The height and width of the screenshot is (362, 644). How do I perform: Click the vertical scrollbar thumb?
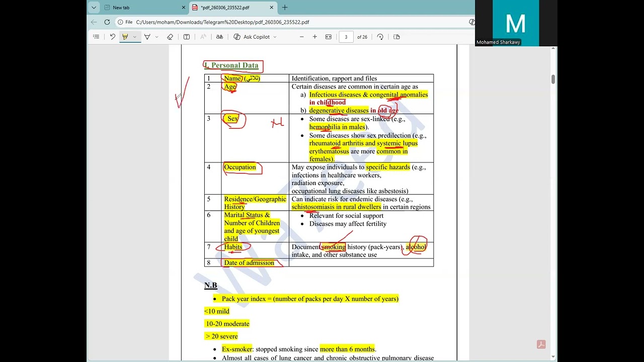pos(553,79)
